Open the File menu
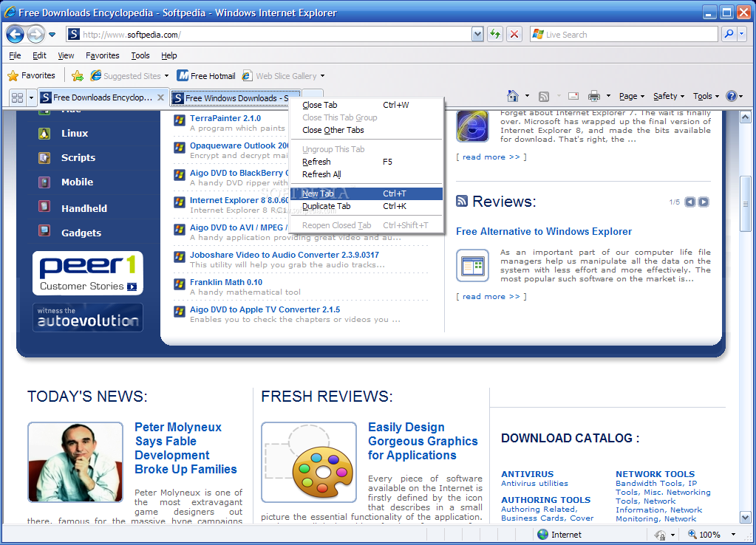756x545 pixels. click(15, 55)
